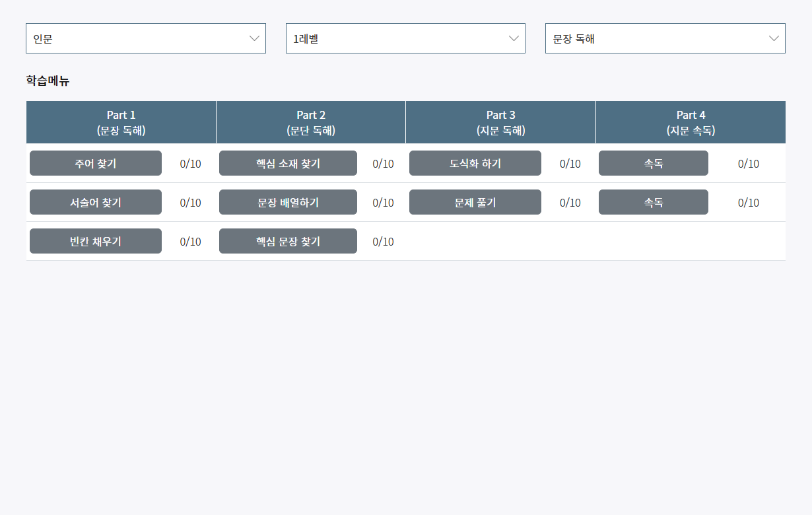Open 속독 under Part 4 first row
Image resolution: width=812 pixels, height=515 pixels.
pos(653,162)
